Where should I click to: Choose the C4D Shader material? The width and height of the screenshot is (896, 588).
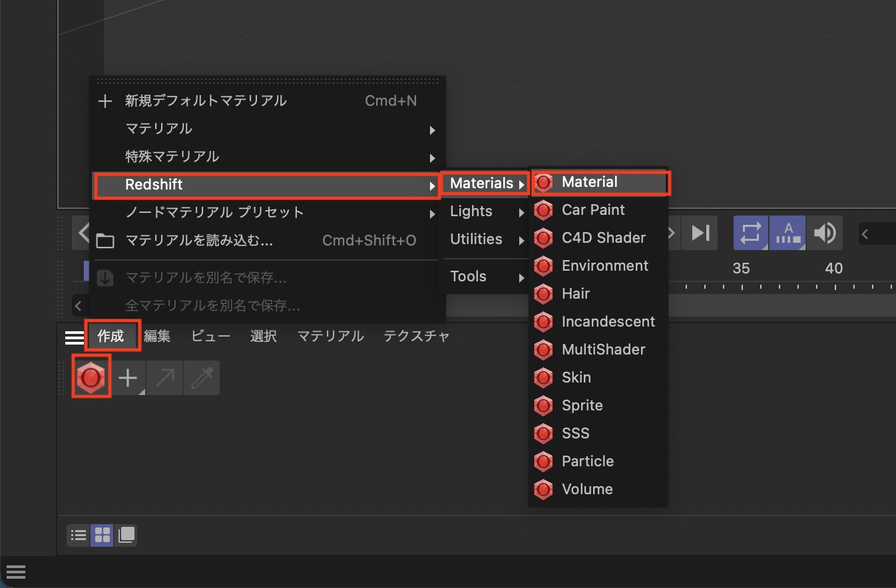[x=603, y=238]
